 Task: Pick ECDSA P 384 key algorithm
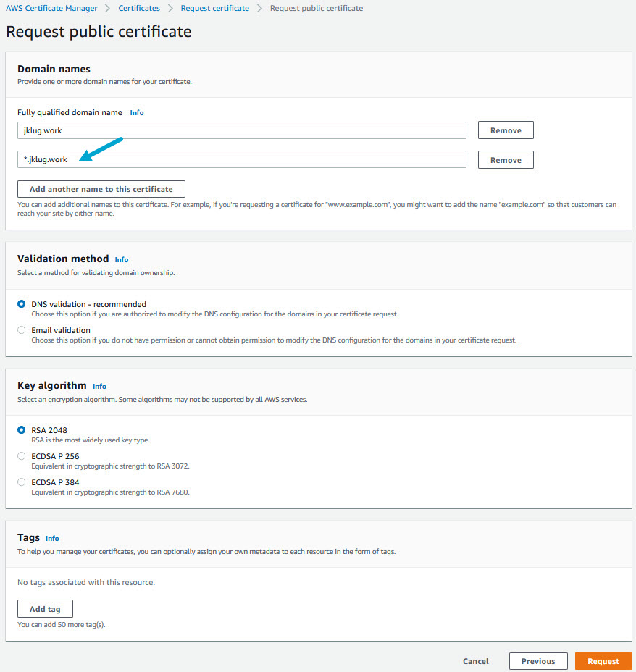22,482
